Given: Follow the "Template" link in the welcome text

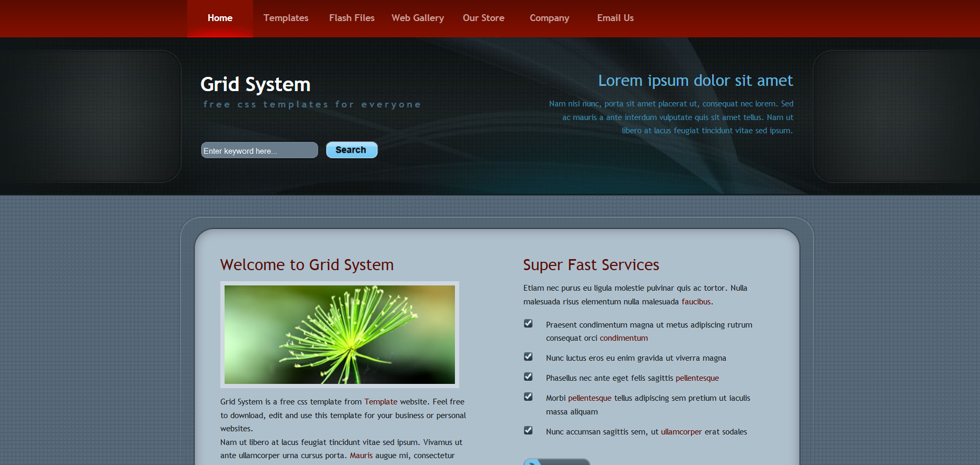Looking at the screenshot, I should [x=381, y=402].
